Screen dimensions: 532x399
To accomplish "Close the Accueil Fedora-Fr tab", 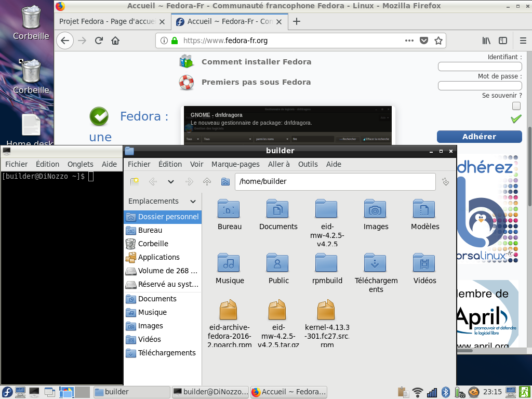I will 279,22.
